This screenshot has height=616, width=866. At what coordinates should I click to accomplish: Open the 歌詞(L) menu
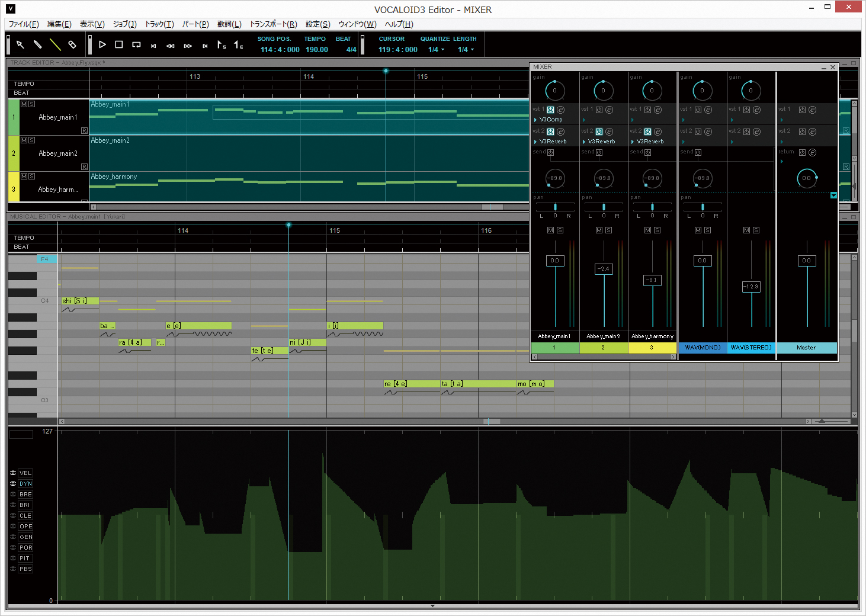[x=229, y=24]
